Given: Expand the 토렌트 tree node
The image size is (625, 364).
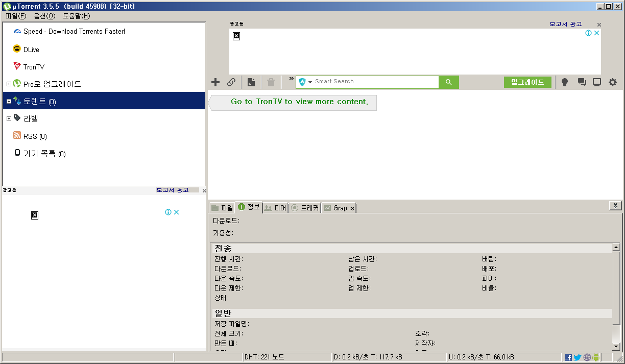Looking at the screenshot, I should [9, 102].
